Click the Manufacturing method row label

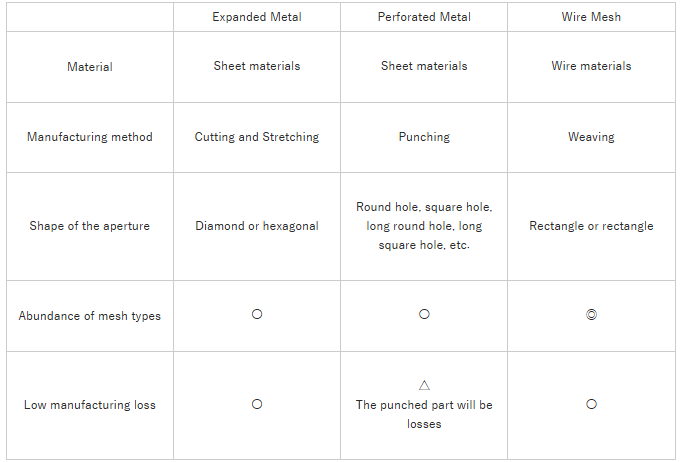(x=90, y=137)
